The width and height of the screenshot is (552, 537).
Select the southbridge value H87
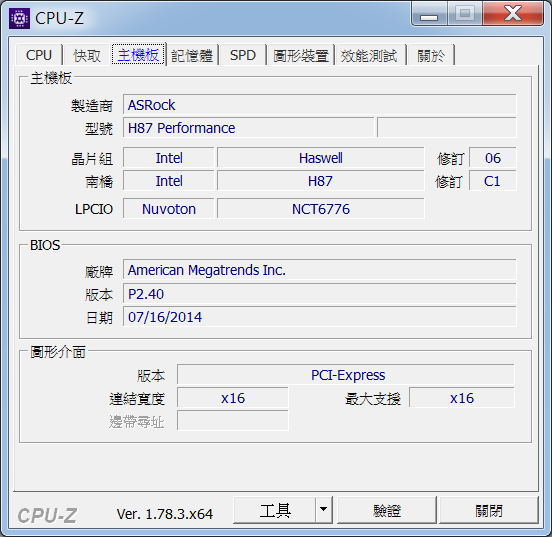tap(321, 181)
